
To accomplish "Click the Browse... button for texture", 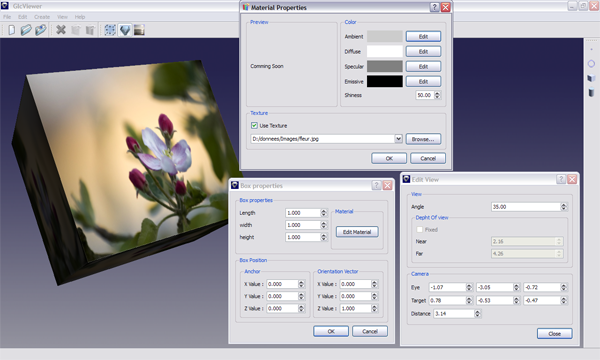I will coord(423,139).
